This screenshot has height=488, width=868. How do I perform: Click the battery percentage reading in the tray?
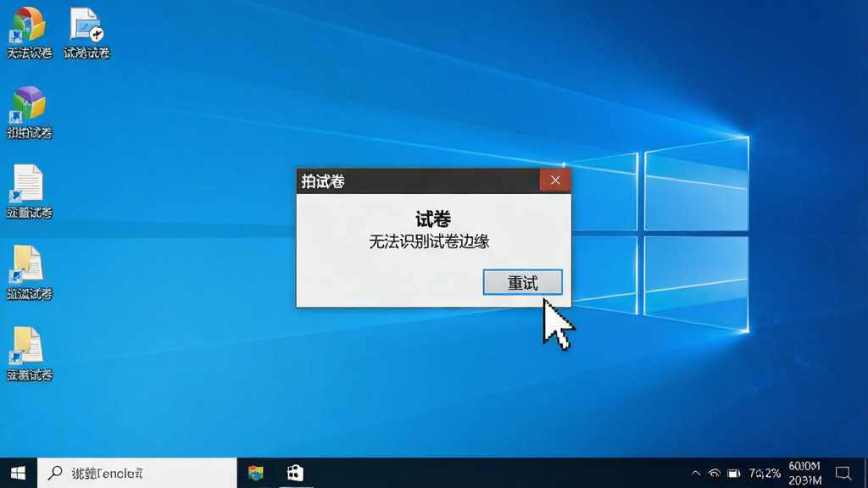pyautogui.click(x=765, y=473)
